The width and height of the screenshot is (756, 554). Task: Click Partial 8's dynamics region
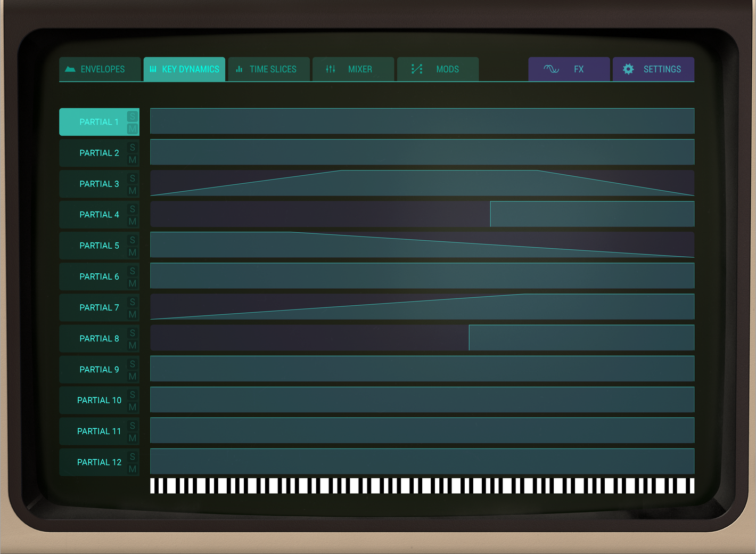pos(580,338)
